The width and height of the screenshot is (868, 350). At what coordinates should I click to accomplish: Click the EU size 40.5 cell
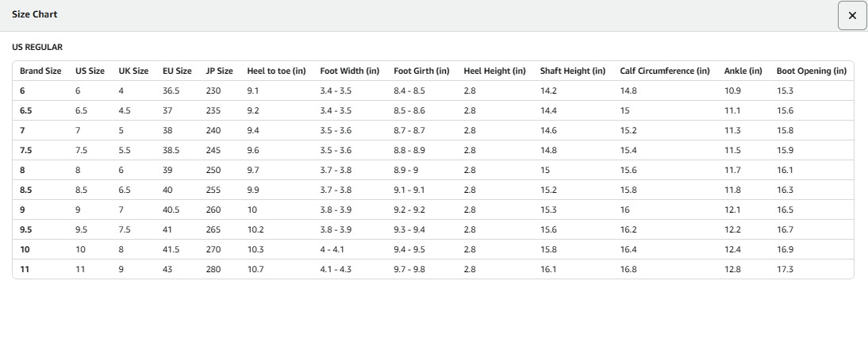point(171,210)
